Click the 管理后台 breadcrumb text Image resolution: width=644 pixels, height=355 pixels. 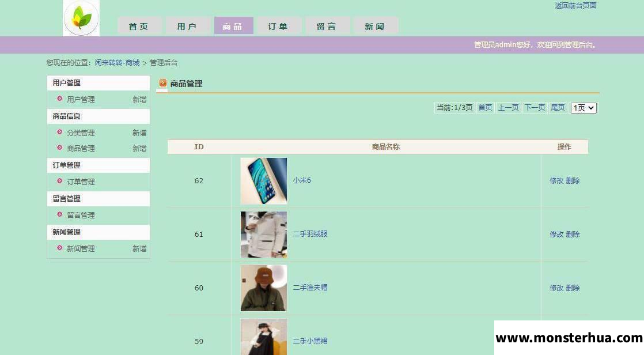click(x=164, y=62)
